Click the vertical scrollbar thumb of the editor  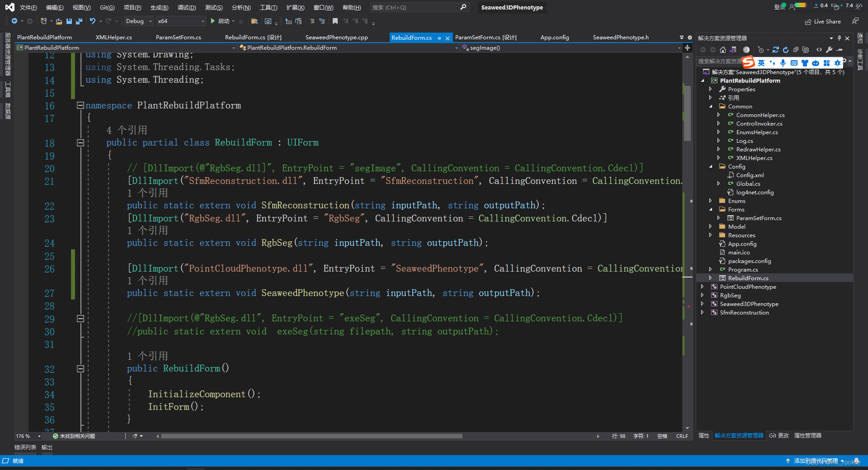687,113
